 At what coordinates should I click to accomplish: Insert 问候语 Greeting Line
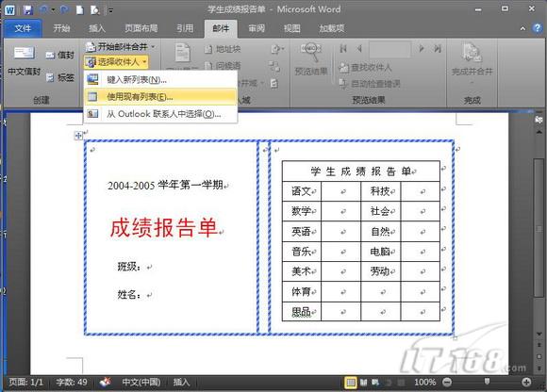click(223, 66)
